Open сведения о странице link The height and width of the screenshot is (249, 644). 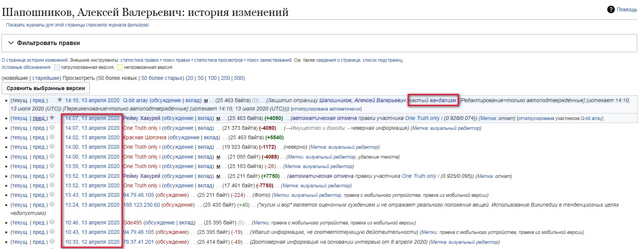(338, 60)
